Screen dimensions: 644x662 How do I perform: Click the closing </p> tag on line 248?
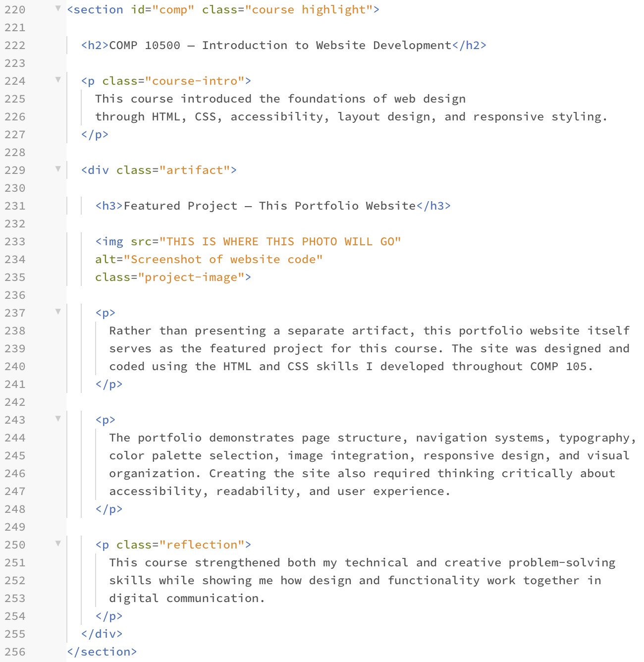109,509
